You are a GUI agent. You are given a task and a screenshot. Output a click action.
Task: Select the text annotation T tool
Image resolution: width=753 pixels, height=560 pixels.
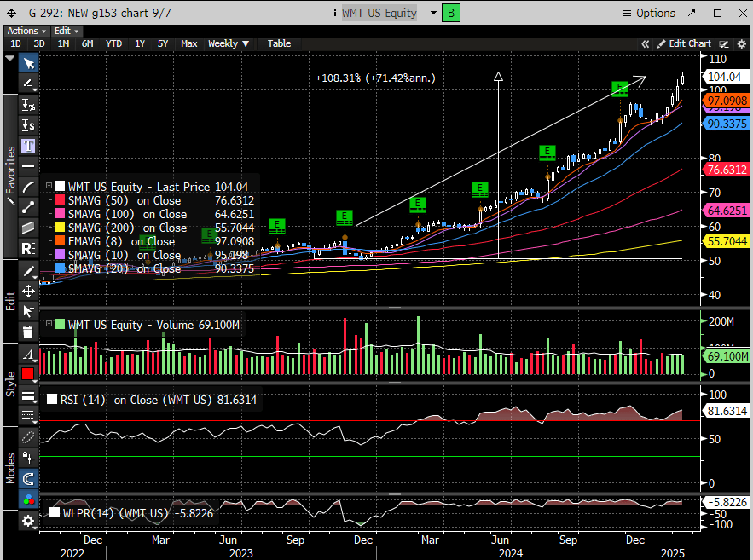tap(28, 146)
